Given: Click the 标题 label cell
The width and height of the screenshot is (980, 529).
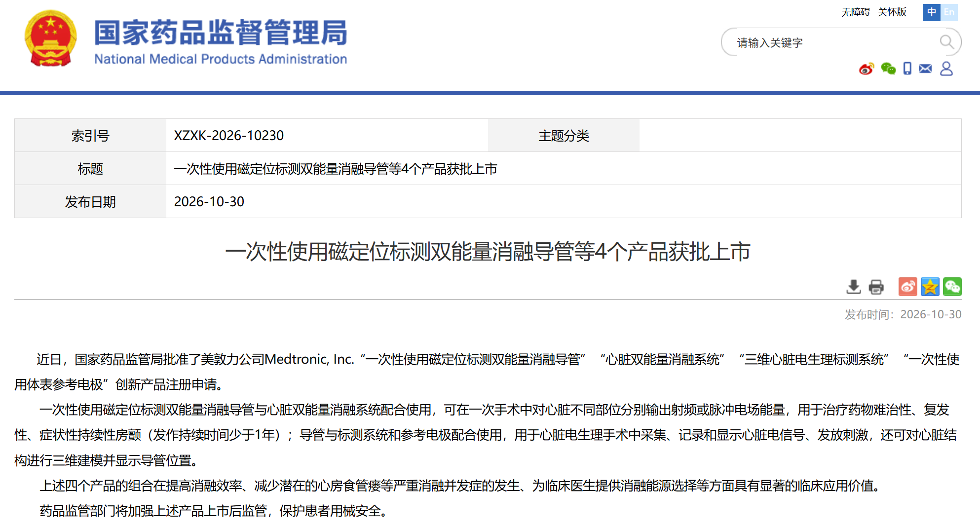Looking at the screenshot, I should coord(90,169).
